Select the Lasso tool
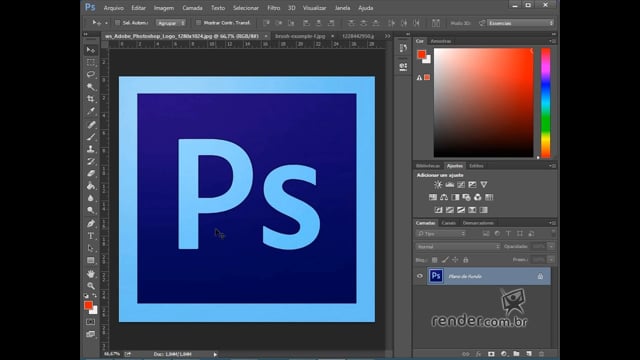This screenshot has height=360, width=640. tap(91, 75)
